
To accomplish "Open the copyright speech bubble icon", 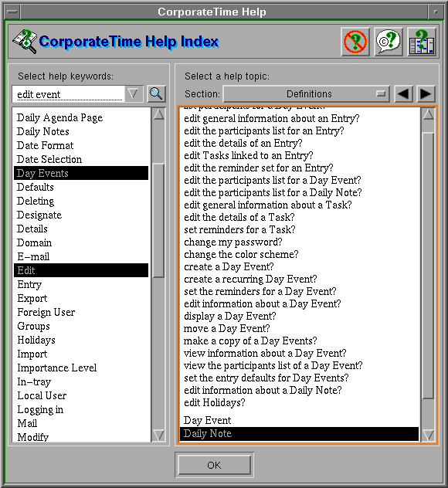I will (x=389, y=42).
